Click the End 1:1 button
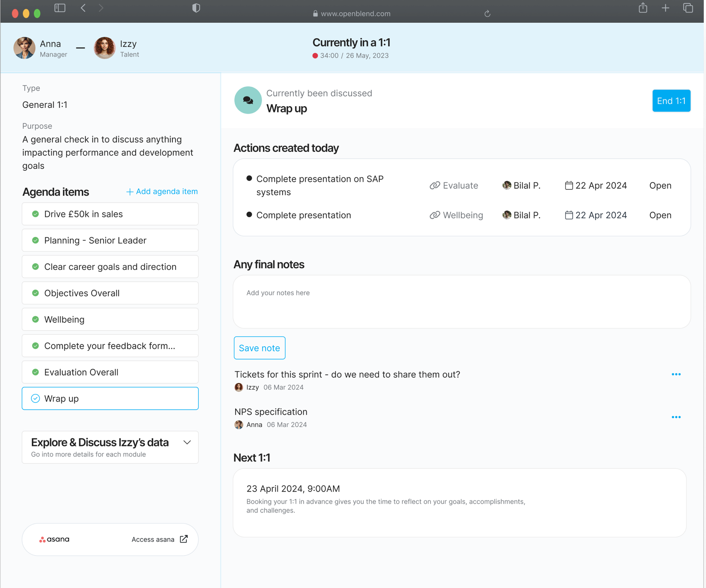Image resolution: width=706 pixels, height=588 pixels. [671, 101]
